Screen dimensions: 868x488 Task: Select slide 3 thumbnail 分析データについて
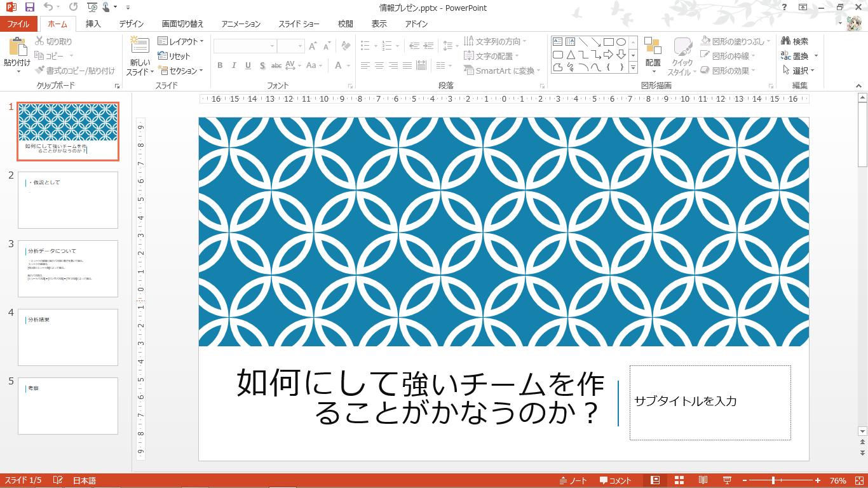[x=68, y=268]
